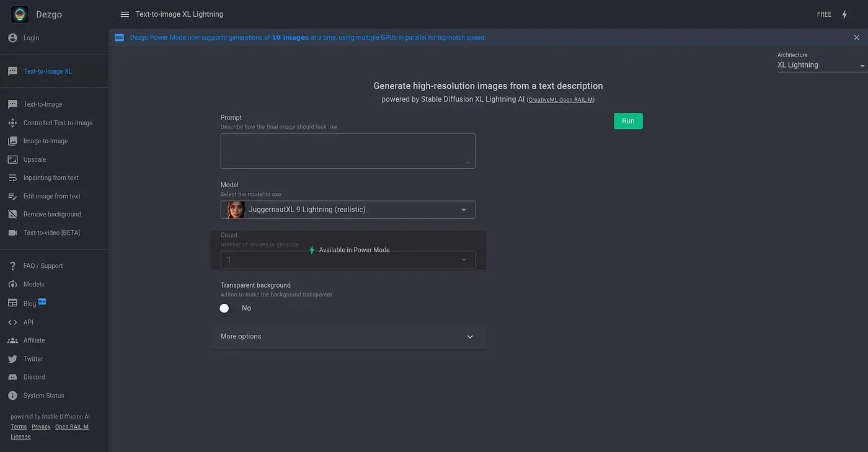Open the Count number dropdown

348,260
